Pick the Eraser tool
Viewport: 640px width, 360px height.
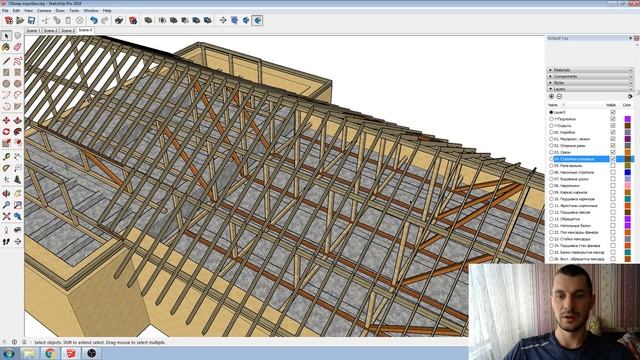click(x=18, y=47)
